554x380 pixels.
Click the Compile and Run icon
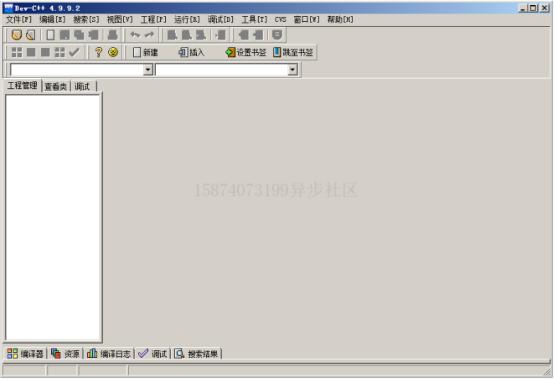coord(45,52)
